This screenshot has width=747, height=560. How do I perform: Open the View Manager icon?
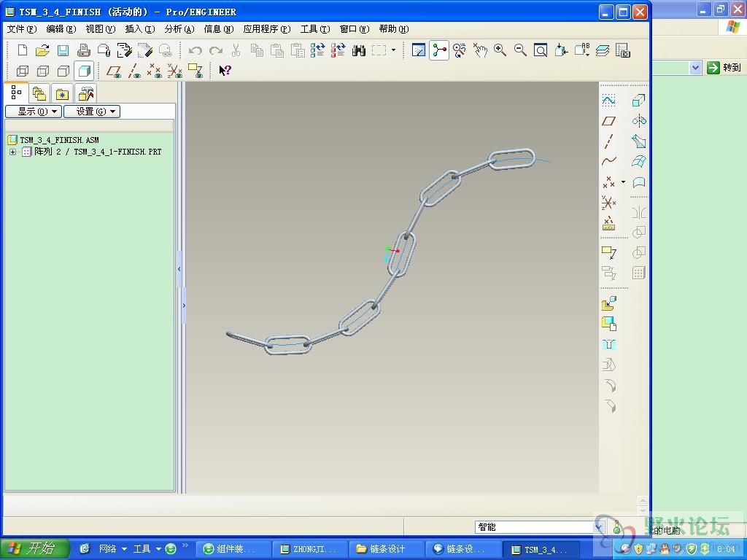pyautogui.click(x=623, y=50)
